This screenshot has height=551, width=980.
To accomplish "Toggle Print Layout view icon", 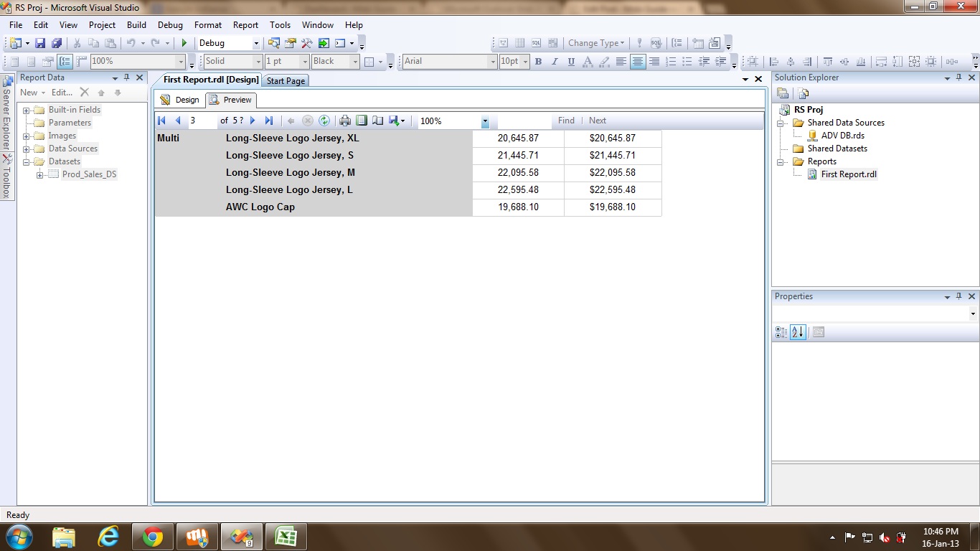I will (362, 121).
